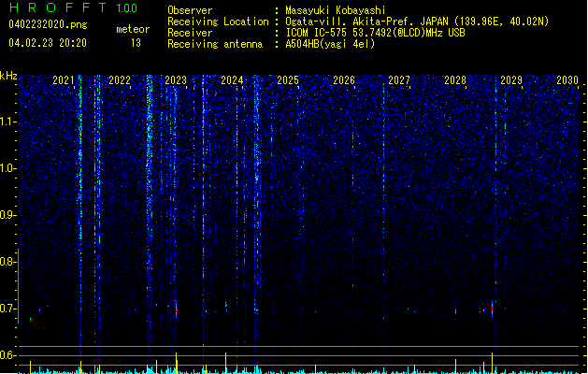Click the red meteor echo before 2024
The height and width of the screenshot is (374, 588).
(x=225, y=305)
